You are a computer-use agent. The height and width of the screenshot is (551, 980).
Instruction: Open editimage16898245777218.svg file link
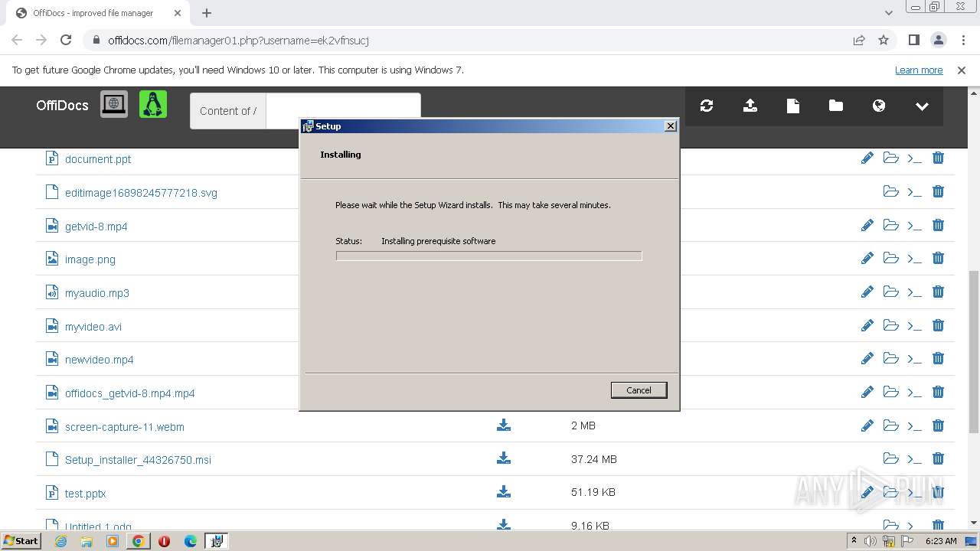tap(141, 193)
